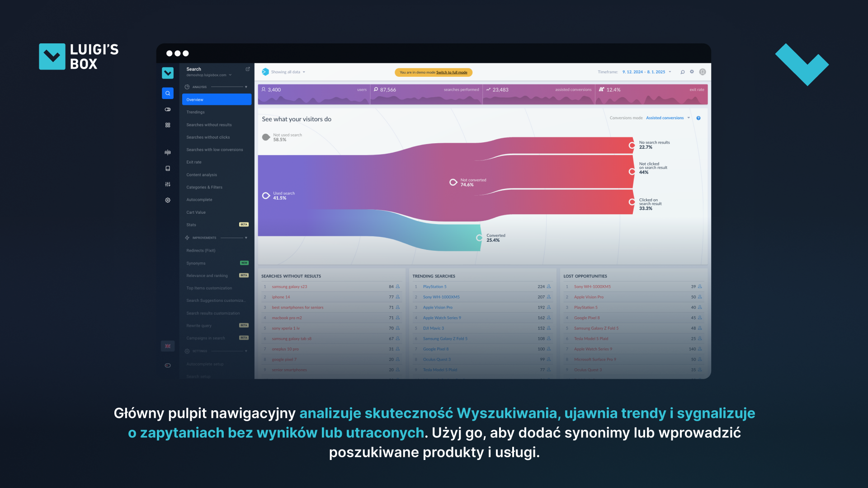
Task: Click the cog settings icon in top bar
Action: pyautogui.click(x=692, y=72)
